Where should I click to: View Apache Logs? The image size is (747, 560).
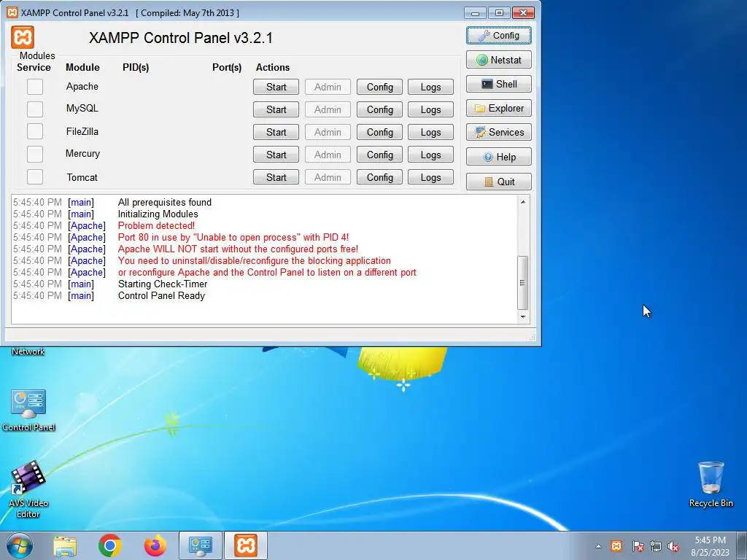430,87
